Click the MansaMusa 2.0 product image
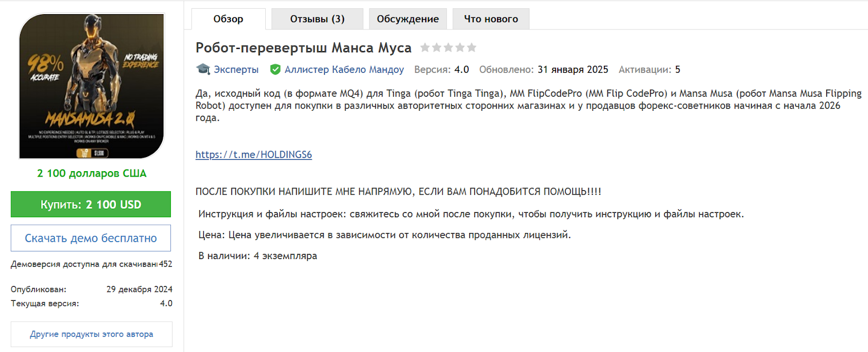868x352 pixels. pyautogui.click(x=91, y=86)
